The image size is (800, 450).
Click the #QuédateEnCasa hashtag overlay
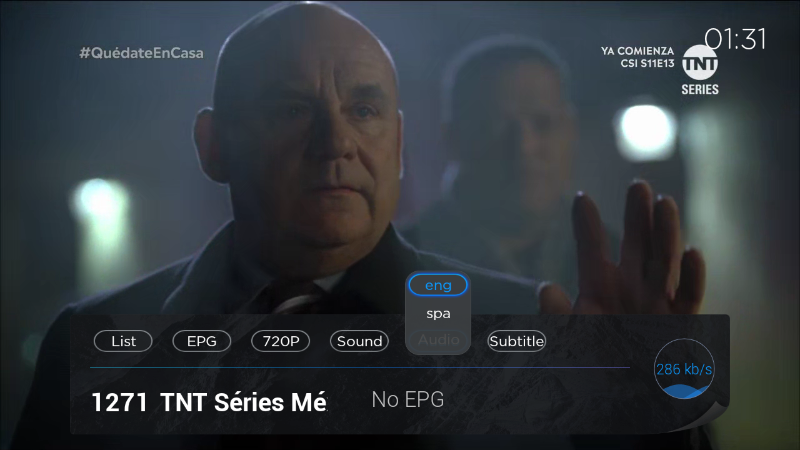point(141,53)
